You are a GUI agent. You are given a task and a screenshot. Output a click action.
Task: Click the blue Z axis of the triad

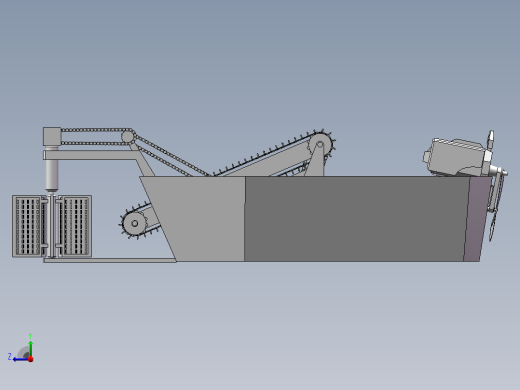[x=21, y=359]
